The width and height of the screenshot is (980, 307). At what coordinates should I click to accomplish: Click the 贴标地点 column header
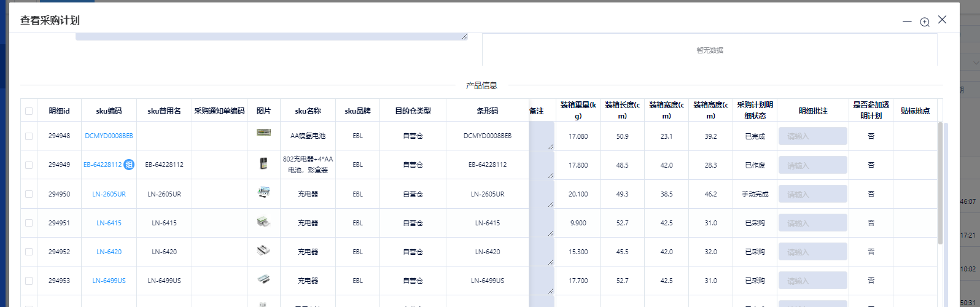(915, 111)
